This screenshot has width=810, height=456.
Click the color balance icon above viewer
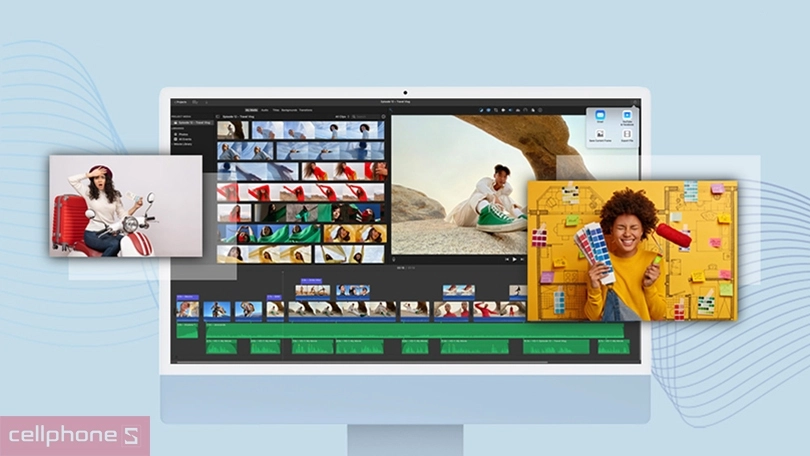tap(481, 110)
